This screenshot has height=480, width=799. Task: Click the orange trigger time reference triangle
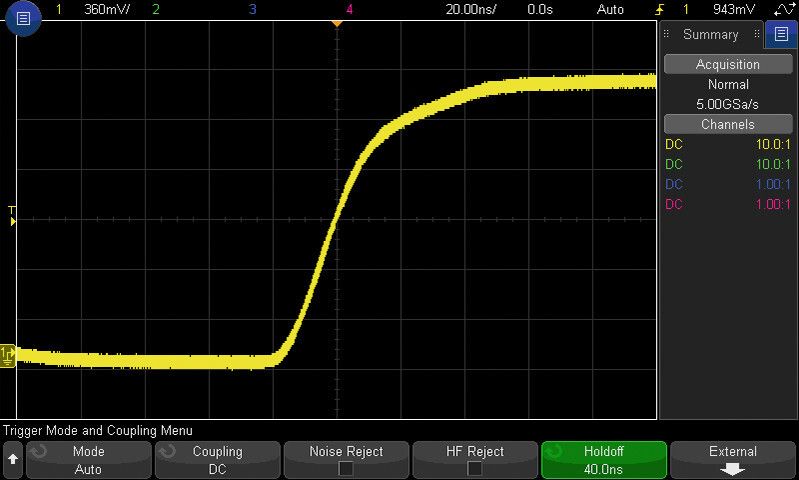click(336, 23)
